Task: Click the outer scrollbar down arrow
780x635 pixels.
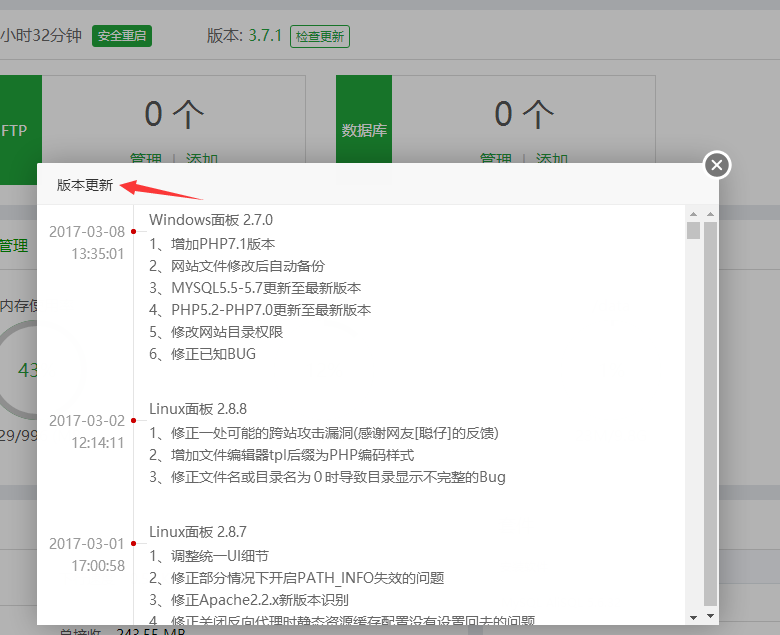Action: 710,617
